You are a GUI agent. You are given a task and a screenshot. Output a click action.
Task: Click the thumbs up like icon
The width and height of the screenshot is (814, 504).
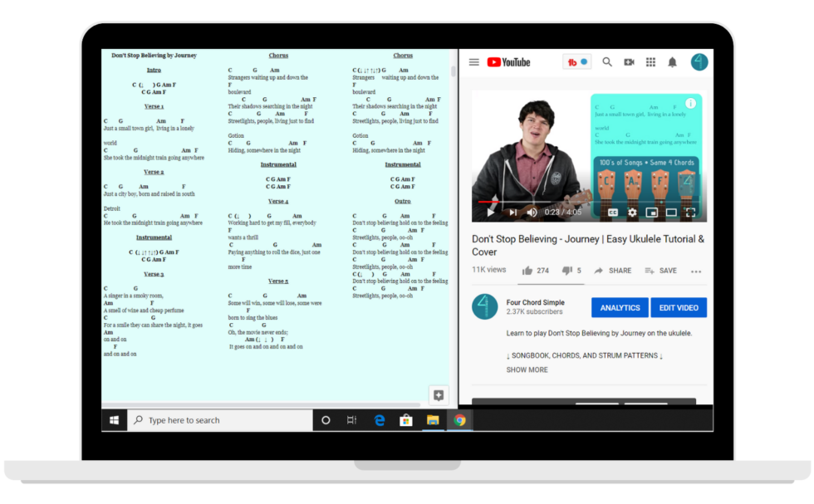[x=527, y=271]
